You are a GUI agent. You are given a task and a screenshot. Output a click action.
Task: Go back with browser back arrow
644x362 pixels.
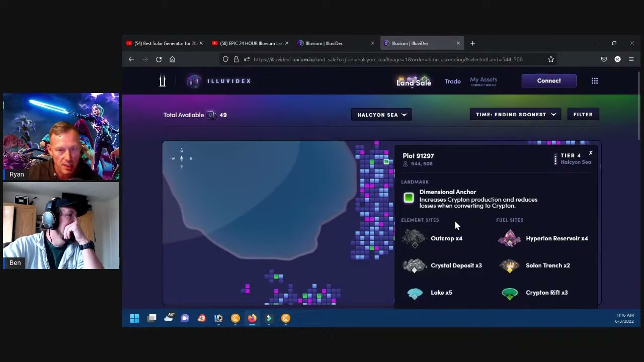131,59
